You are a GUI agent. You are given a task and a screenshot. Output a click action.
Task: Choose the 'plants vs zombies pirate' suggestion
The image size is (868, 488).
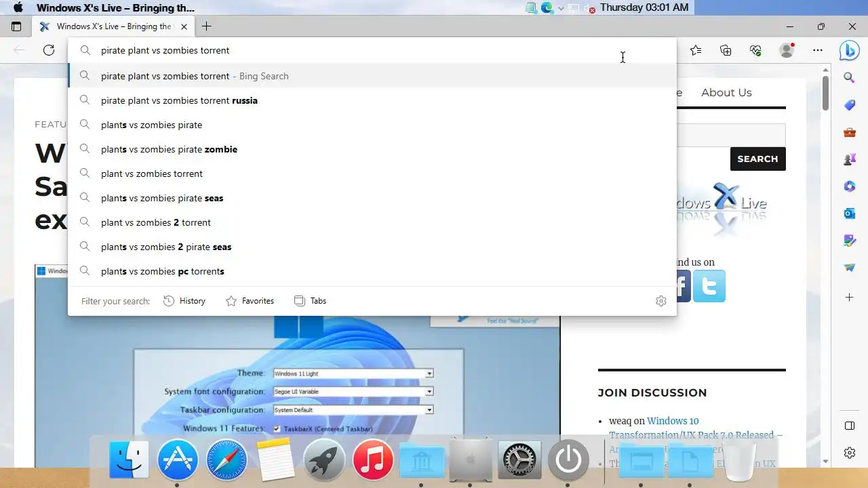[x=372, y=125]
